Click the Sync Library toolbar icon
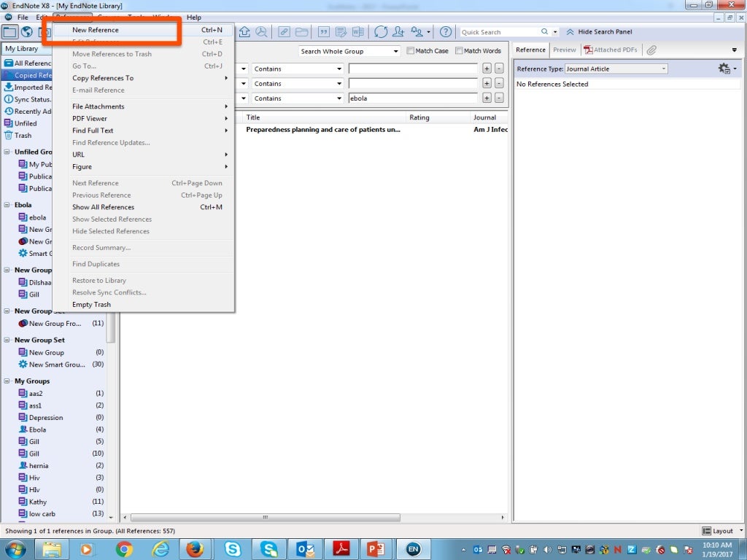 point(381,32)
